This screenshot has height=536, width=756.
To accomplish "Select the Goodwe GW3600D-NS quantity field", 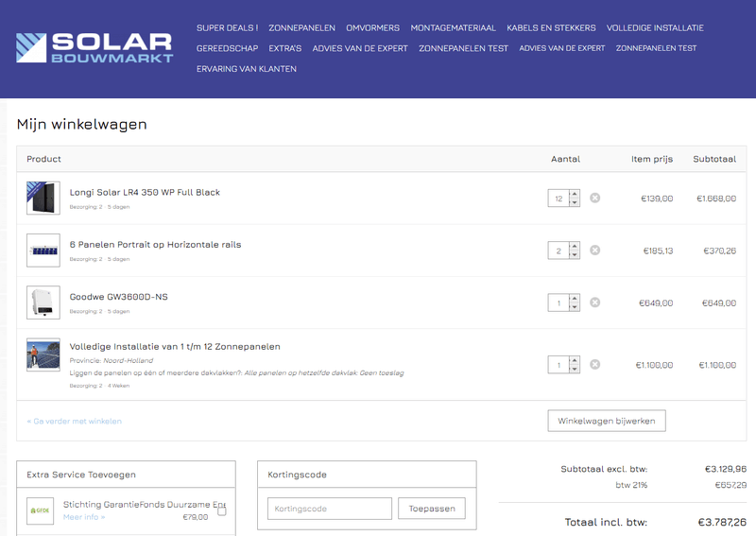I will 558,303.
